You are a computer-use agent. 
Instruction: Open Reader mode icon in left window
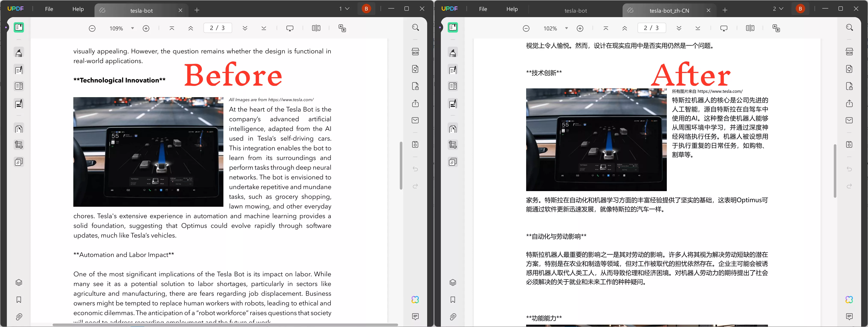19,27
